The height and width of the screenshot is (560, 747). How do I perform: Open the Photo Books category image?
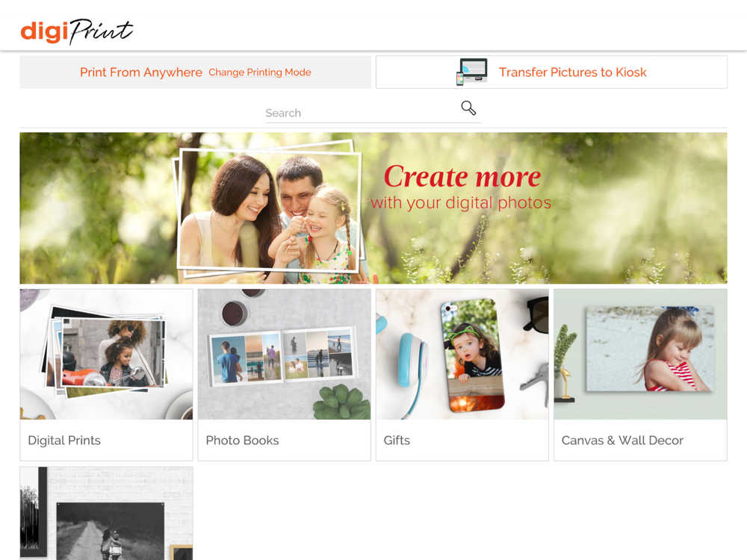pyautogui.click(x=285, y=354)
